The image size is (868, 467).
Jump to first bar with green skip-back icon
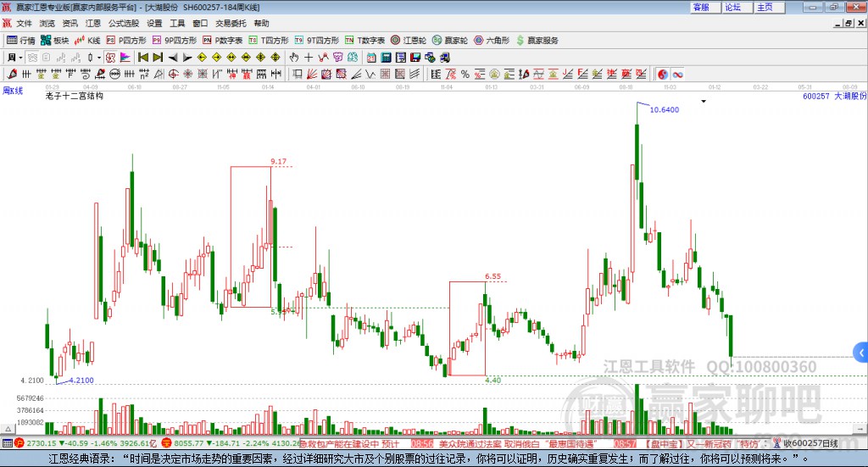click(142, 58)
